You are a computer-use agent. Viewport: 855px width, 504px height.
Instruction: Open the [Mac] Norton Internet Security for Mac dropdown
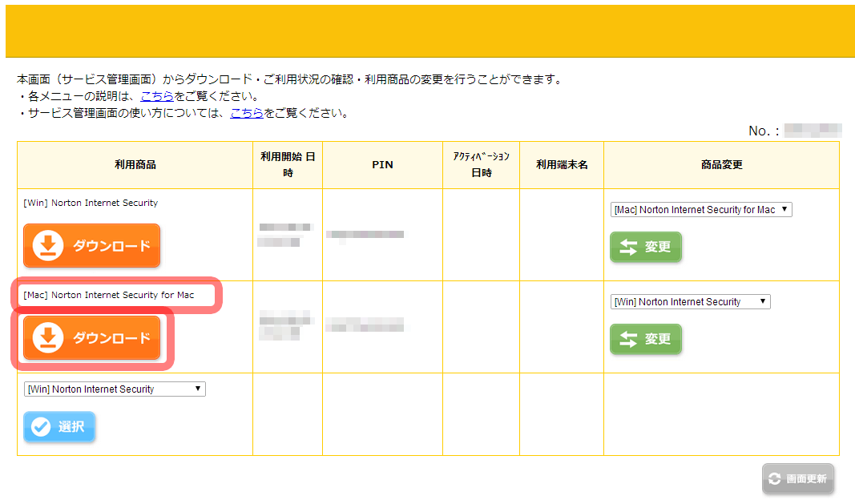coord(701,209)
